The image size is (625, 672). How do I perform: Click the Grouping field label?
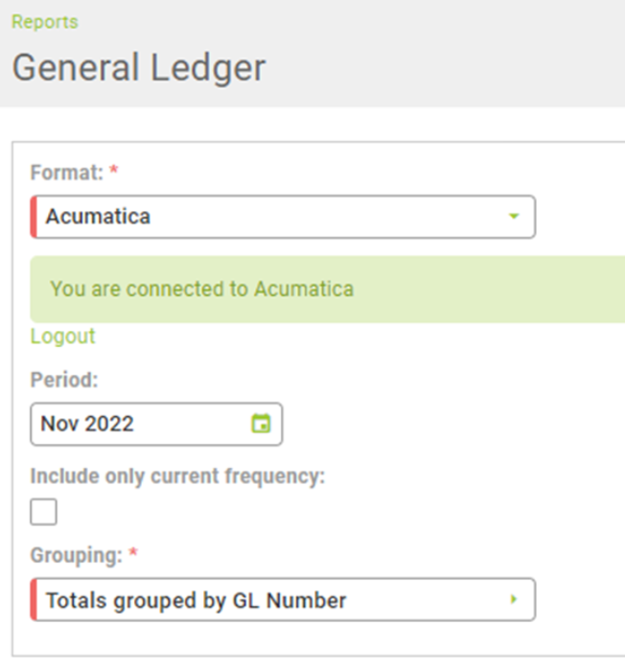coord(75,554)
